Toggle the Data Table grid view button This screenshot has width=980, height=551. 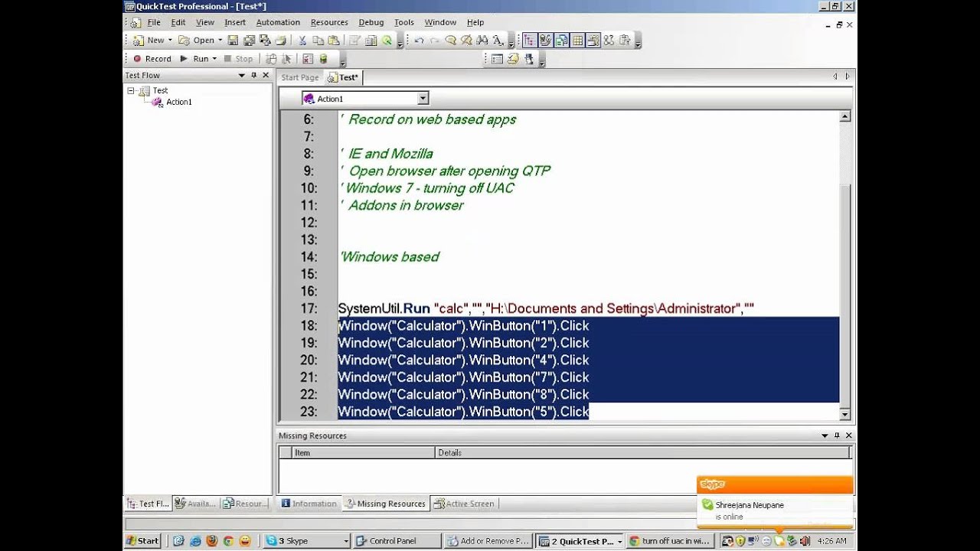tap(578, 40)
